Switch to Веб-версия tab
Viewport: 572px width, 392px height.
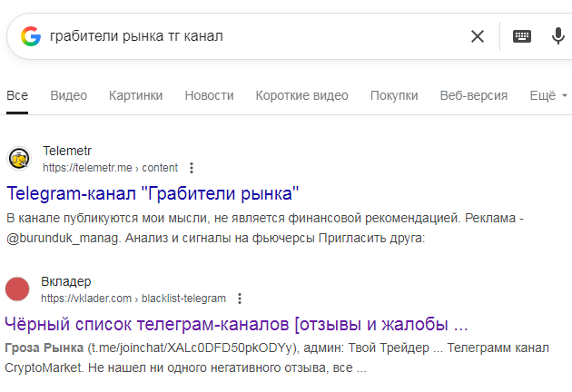(474, 95)
